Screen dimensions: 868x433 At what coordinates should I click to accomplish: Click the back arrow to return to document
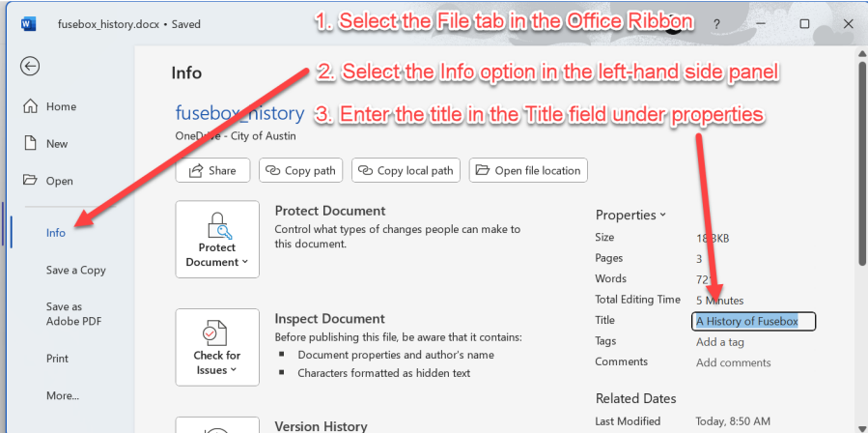tap(30, 67)
